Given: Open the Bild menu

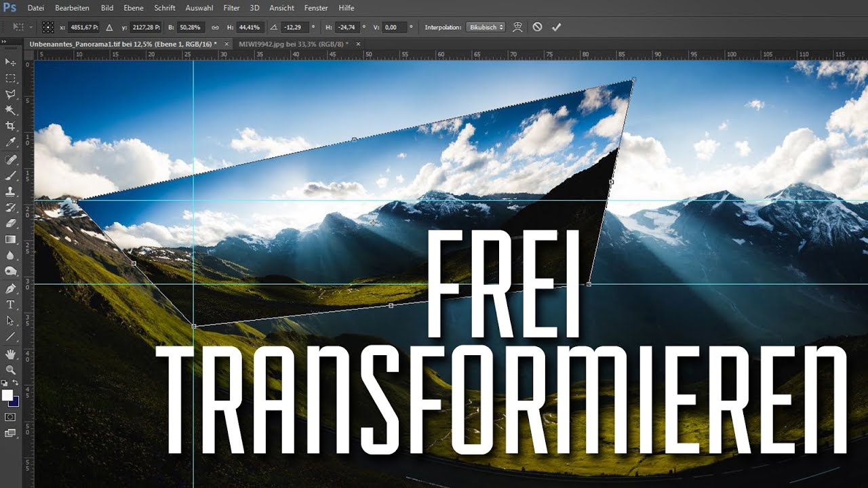Looking at the screenshot, I should click(107, 7).
